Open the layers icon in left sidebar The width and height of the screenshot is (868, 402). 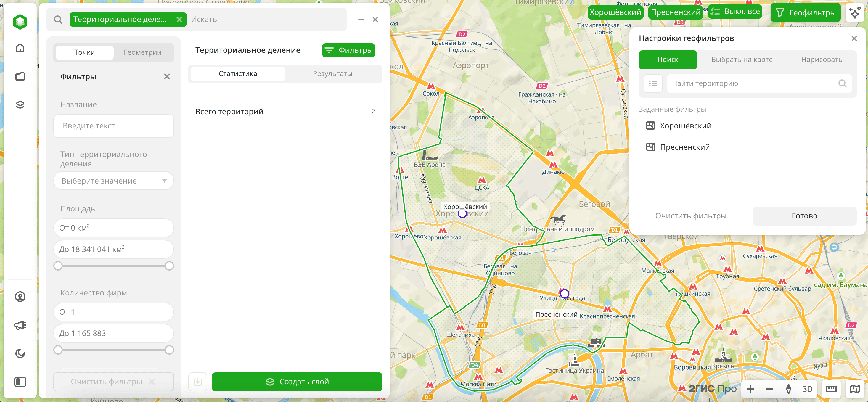(20, 105)
